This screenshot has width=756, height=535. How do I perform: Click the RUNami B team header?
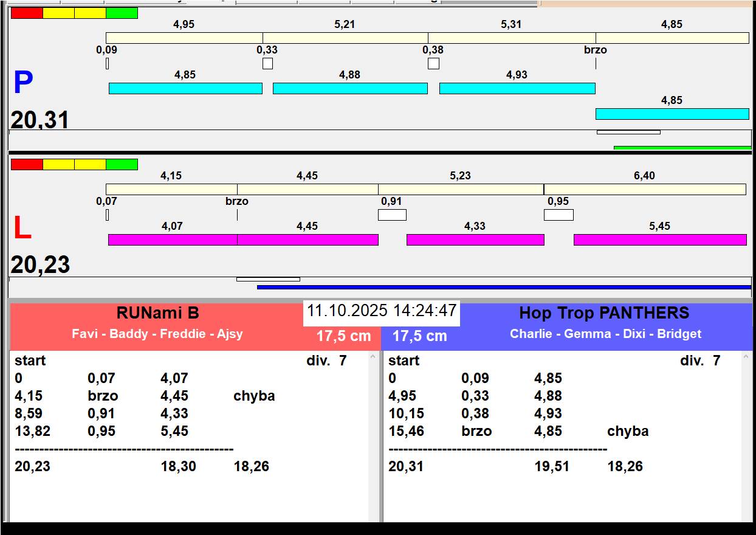click(158, 313)
